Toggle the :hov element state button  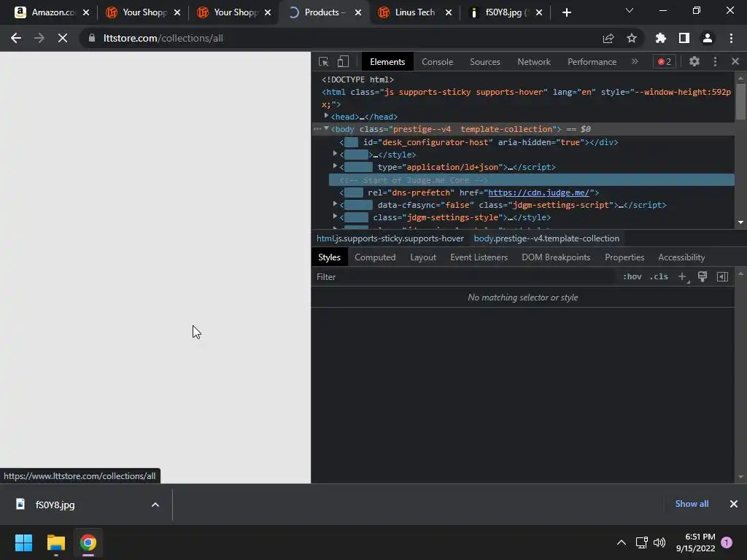tap(632, 276)
